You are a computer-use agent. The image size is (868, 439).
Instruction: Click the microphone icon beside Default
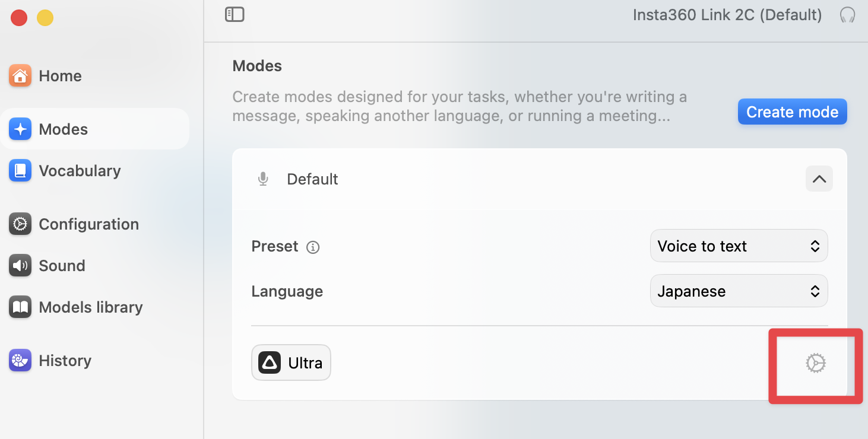click(263, 179)
